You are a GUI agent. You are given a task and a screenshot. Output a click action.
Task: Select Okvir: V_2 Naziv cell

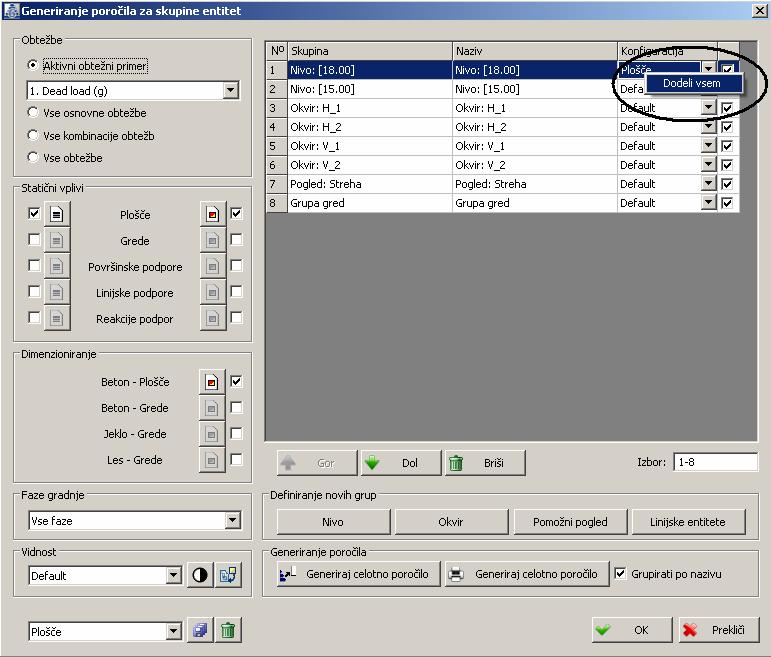pos(534,165)
